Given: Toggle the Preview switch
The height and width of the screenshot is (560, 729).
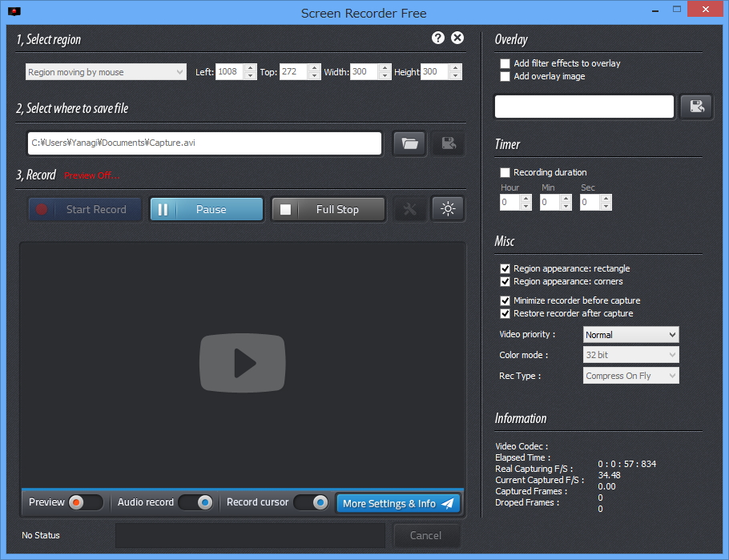Looking at the screenshot, I should [85, 502].
